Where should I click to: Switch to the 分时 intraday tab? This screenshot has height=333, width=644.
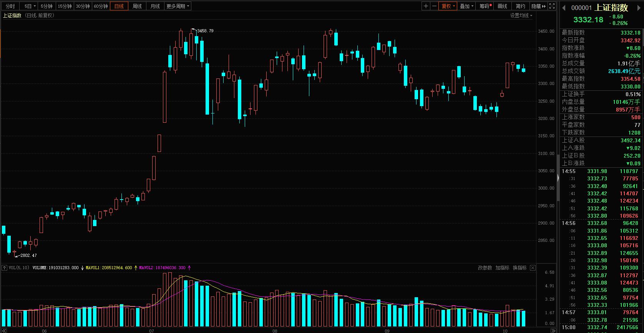[10, 6]
